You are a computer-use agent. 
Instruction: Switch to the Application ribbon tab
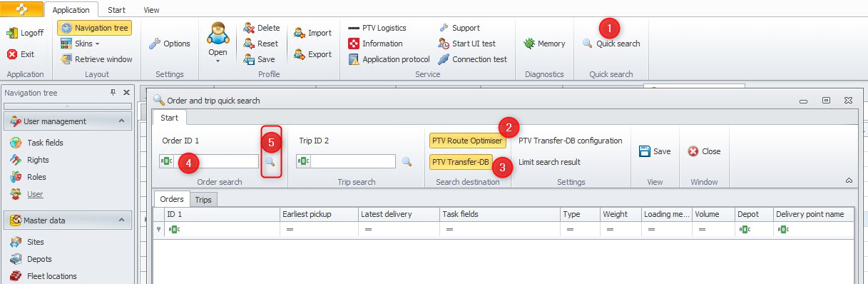(x=71, y=10)
